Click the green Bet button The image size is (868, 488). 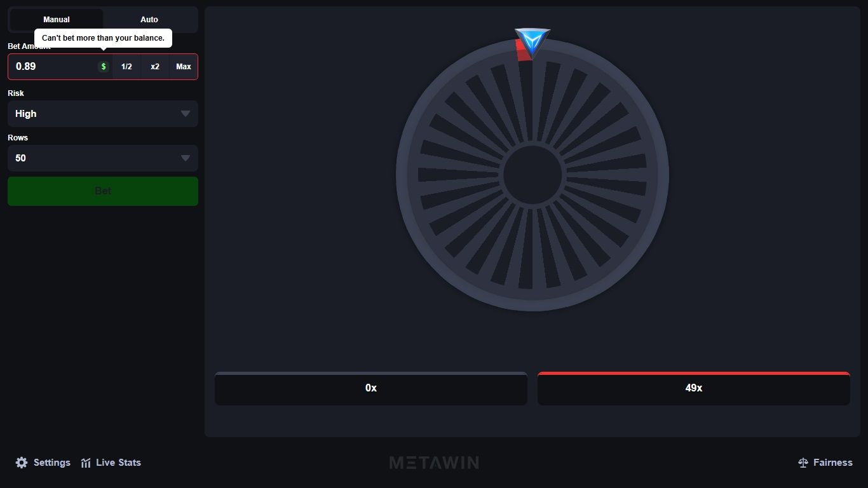(103, 191)
